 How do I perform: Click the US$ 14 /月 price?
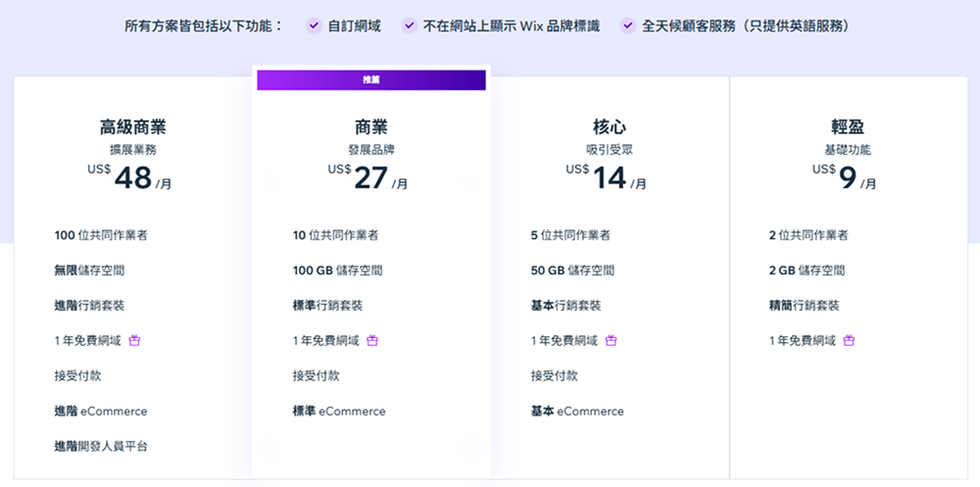pos(607,177)
